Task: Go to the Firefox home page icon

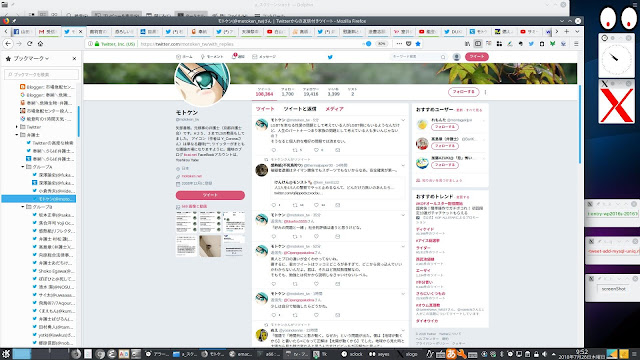Action: coord(40,44)
